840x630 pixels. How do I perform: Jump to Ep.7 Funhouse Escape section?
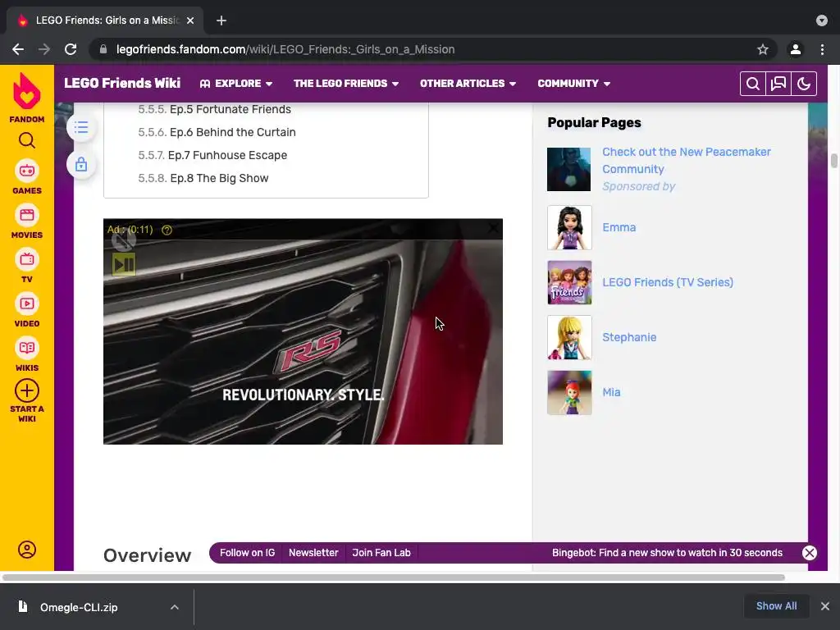227,155
